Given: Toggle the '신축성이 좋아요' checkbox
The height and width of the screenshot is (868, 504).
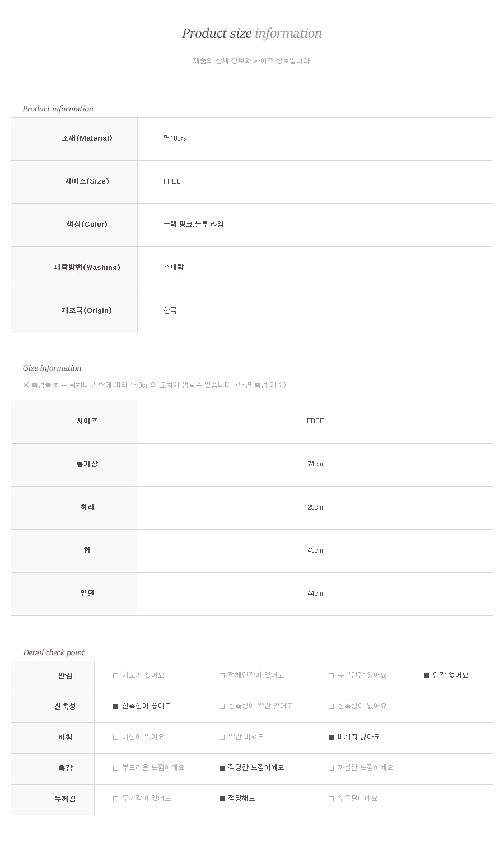Looking at the screenshot, I should pos(116,707).
